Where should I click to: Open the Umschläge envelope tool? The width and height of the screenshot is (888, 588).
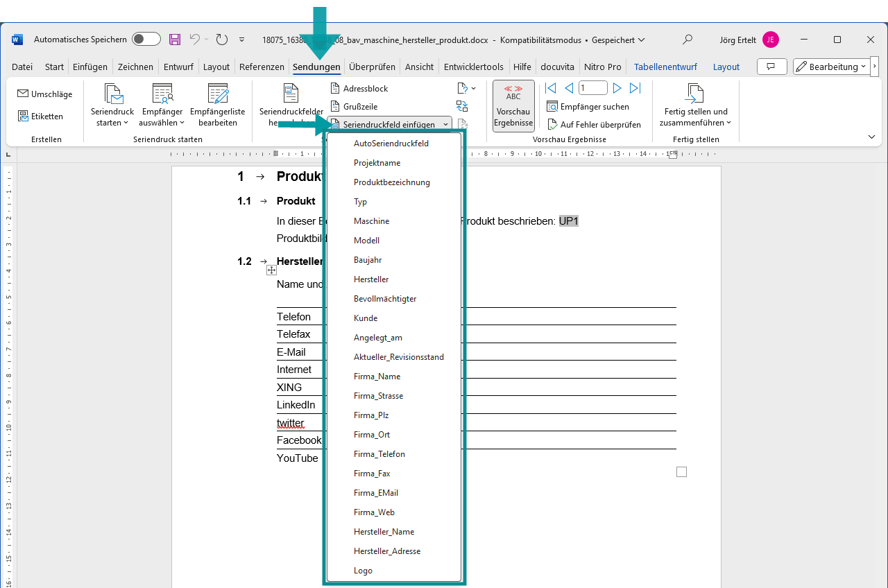click(x=44, y=94)
